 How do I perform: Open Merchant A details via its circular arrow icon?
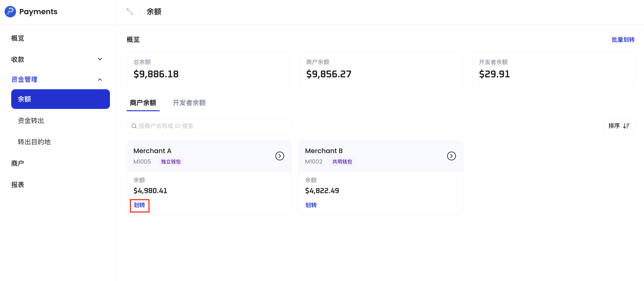(x=280, y=156)
